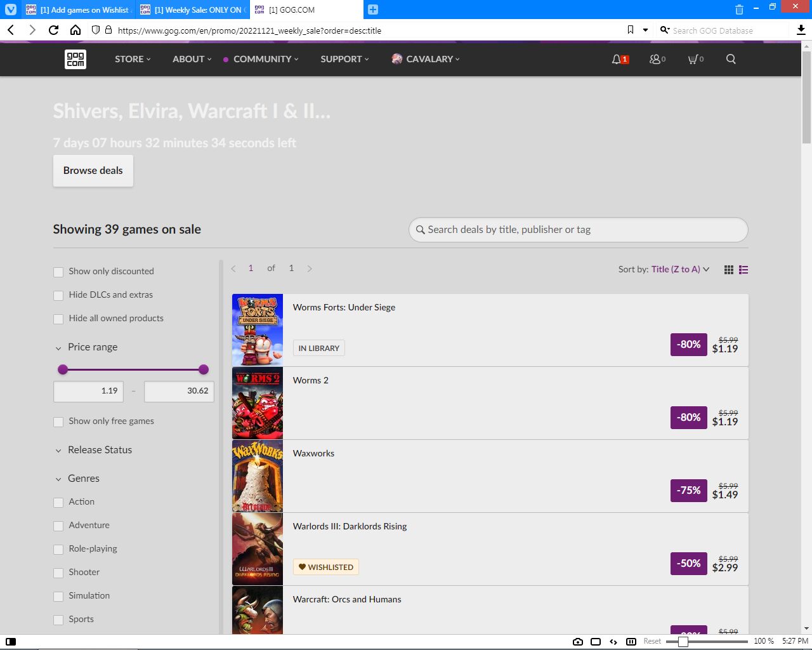Open Warcraft: Orcs and Humans listing
This screenshot has height=650, width=812.
point(490,610)
